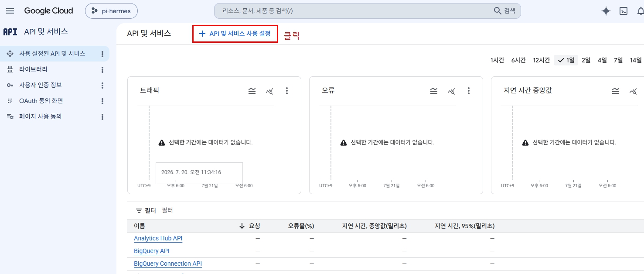The height and width of the screenshot is (274, 644).
Task: Open more options for 라이브러리
Action: 102,70
